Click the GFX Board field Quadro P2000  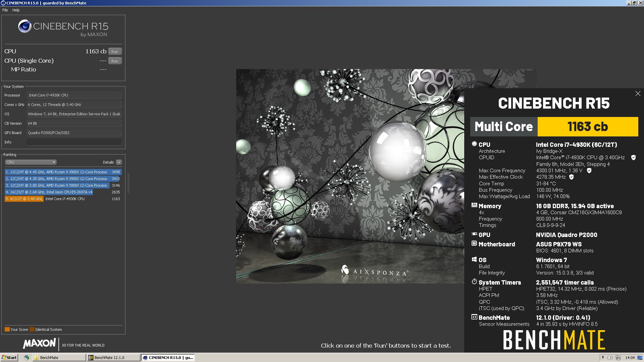[74, 133]
